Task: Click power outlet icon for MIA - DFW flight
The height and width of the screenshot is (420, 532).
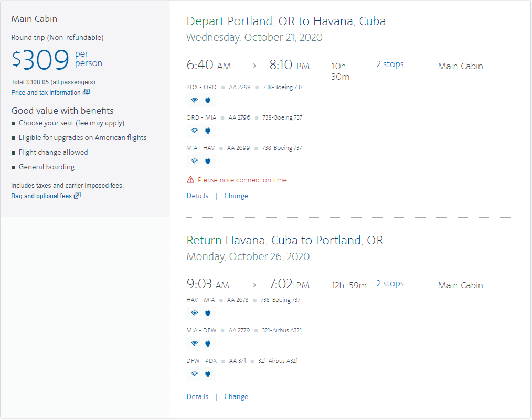Action: pos(208,343)
